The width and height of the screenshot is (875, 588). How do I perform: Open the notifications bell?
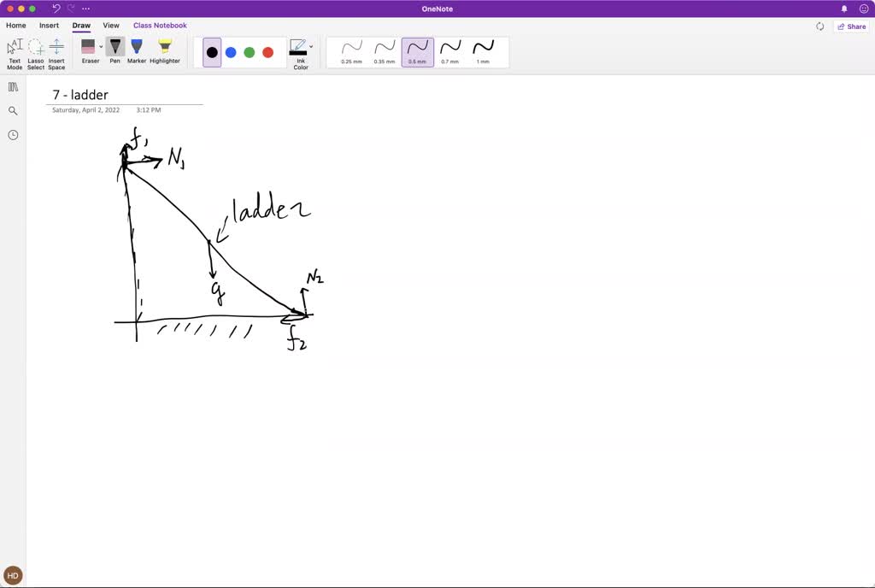coord(843,8)
